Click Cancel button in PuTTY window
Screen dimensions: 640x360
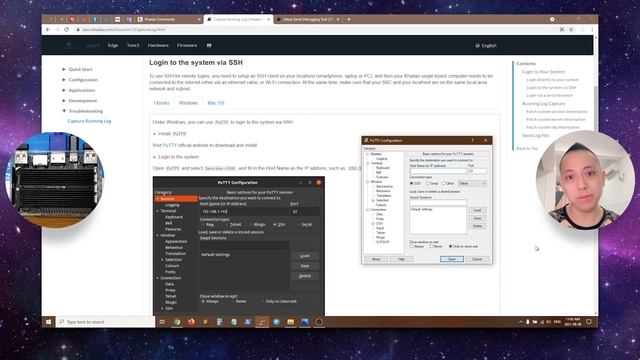pos(477,259)
